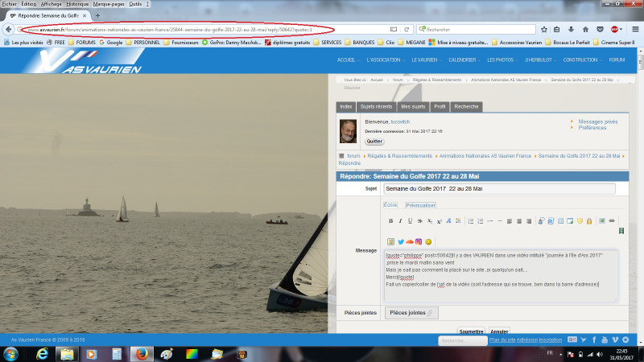Expand the LES PHOTOS navigation menu
Image resolution: width=644 pixels, height=362 pixels.
(x=502, y=60)
